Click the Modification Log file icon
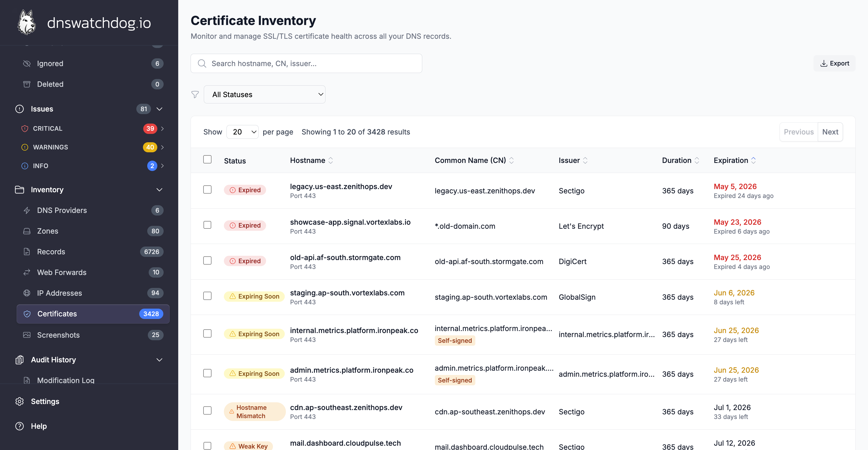This screenshot has height=450, width=868. (27, 380)
